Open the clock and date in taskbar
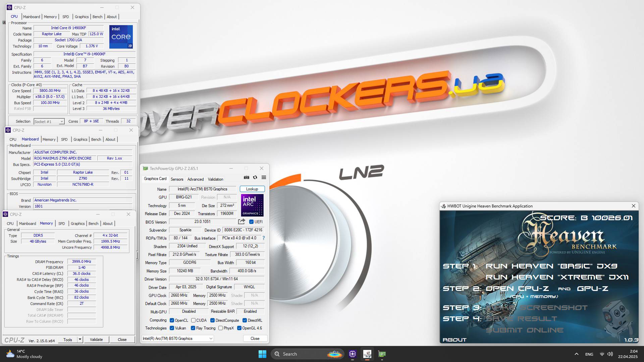 click(x=628, y=354)
